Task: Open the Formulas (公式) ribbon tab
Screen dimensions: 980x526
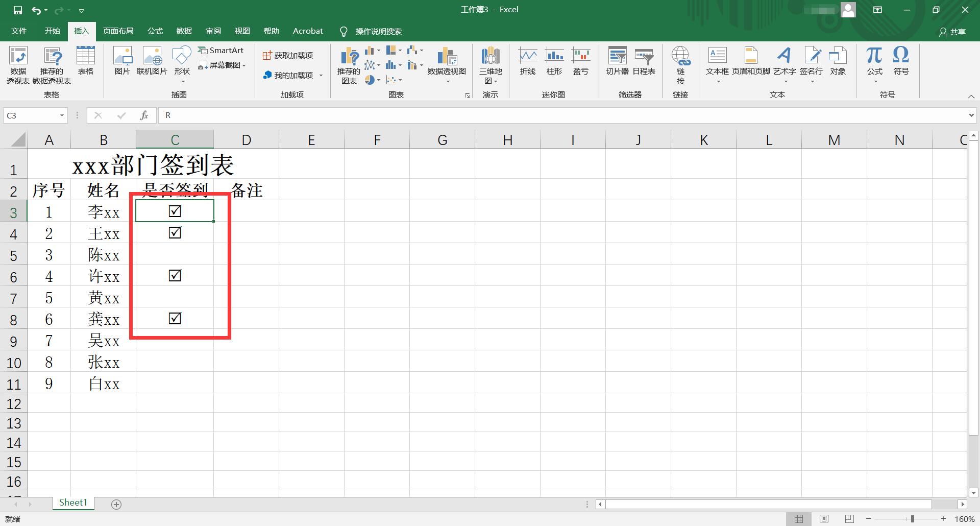Action: pos(155,31)
